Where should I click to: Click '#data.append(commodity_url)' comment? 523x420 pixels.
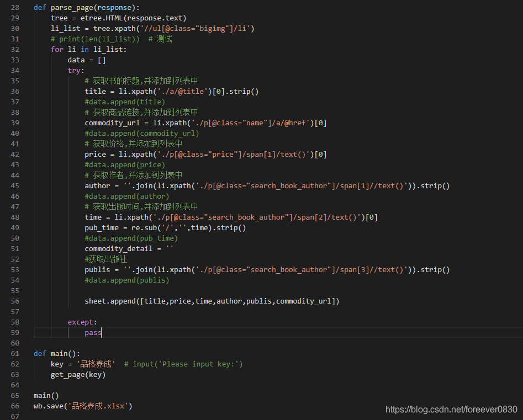142,134
